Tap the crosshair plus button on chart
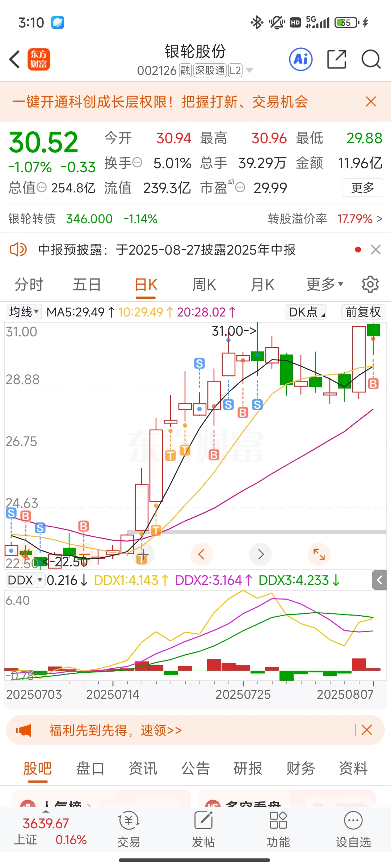The height and width of the screenshot is (868, 391). [143, 554]
